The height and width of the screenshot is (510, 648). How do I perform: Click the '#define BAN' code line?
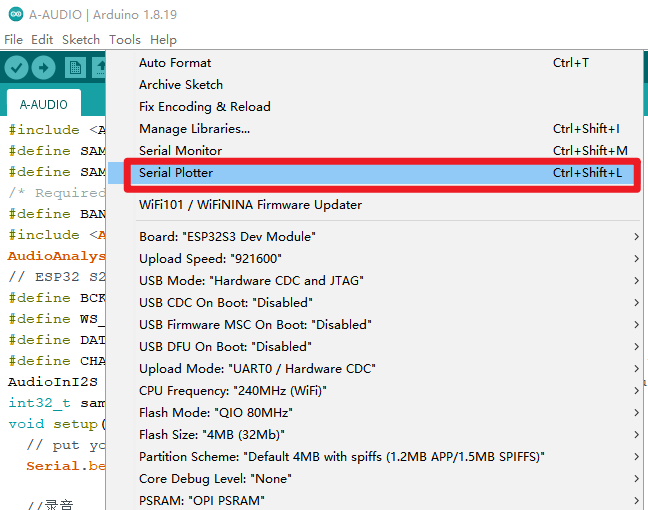(57, 214)
